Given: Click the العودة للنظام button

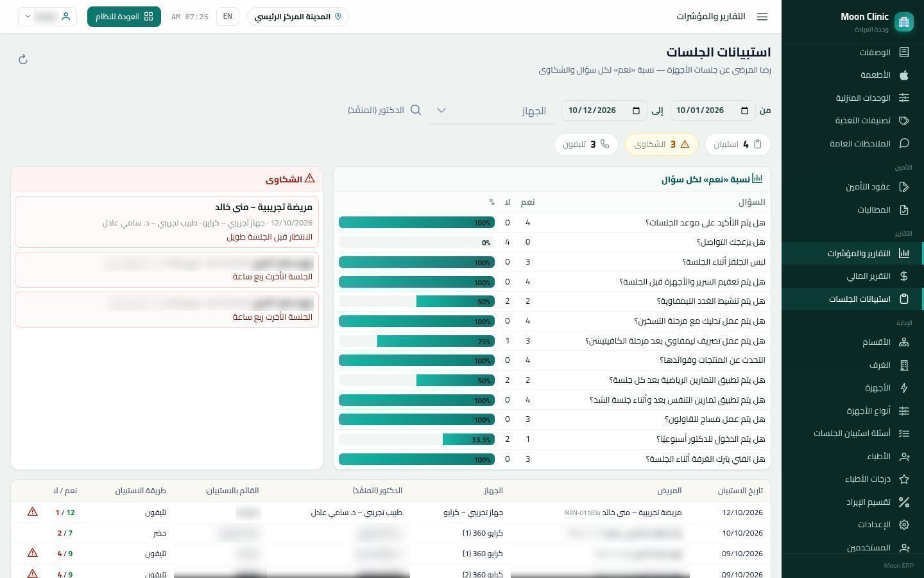Looking at the screenshot, I should tap(124, 17).
